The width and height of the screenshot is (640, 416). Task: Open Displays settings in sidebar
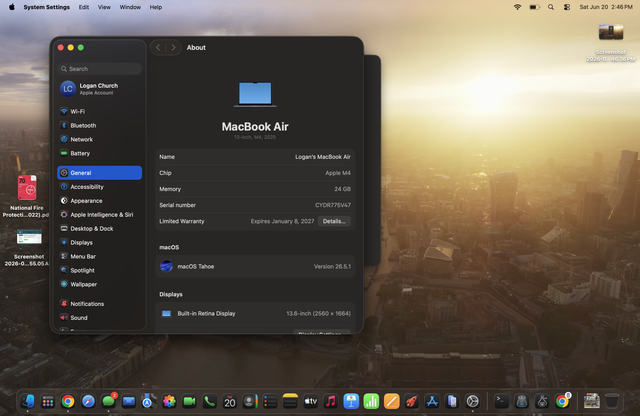click(x=100, y=242)
